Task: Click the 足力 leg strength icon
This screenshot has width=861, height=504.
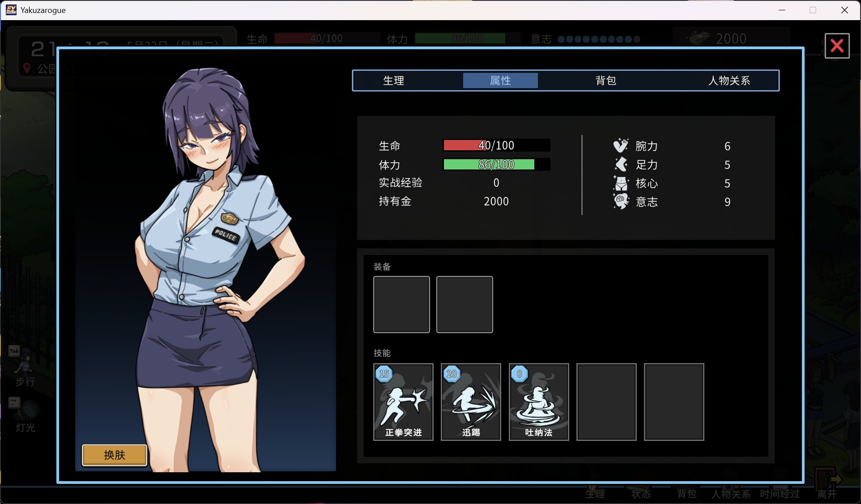Action: coord(621,165)
